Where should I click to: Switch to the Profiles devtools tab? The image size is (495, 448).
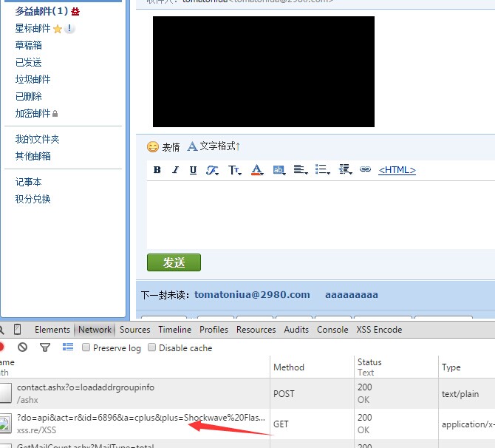coord(214,330)
